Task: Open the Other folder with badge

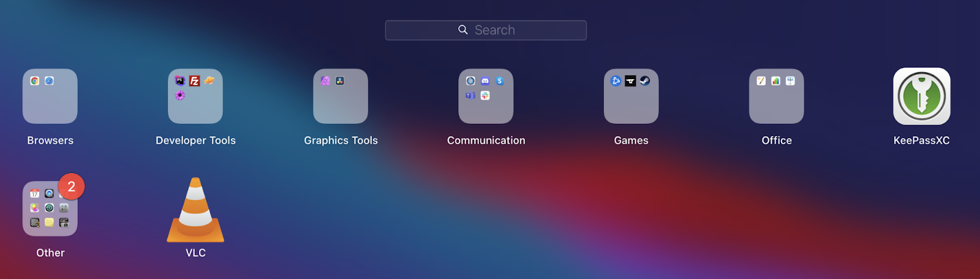Action: coord(50,208)
